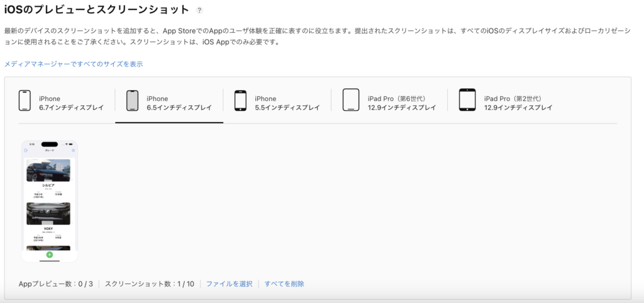
Task: Click the シルビア car photo in the screenshot
Action: click(x=48, y=171)
